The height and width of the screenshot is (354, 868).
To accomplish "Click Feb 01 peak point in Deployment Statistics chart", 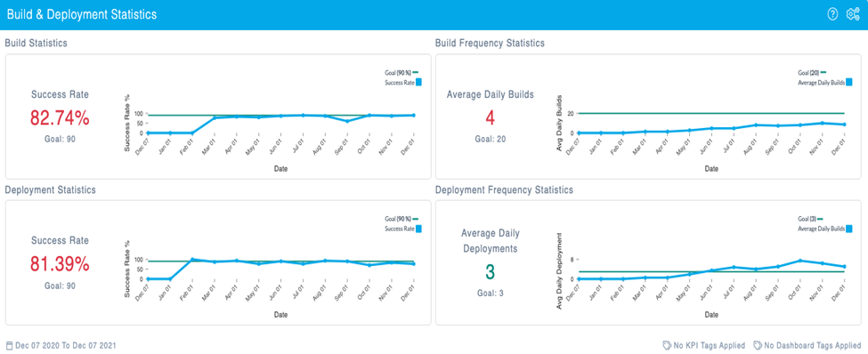I will [192, 259].
